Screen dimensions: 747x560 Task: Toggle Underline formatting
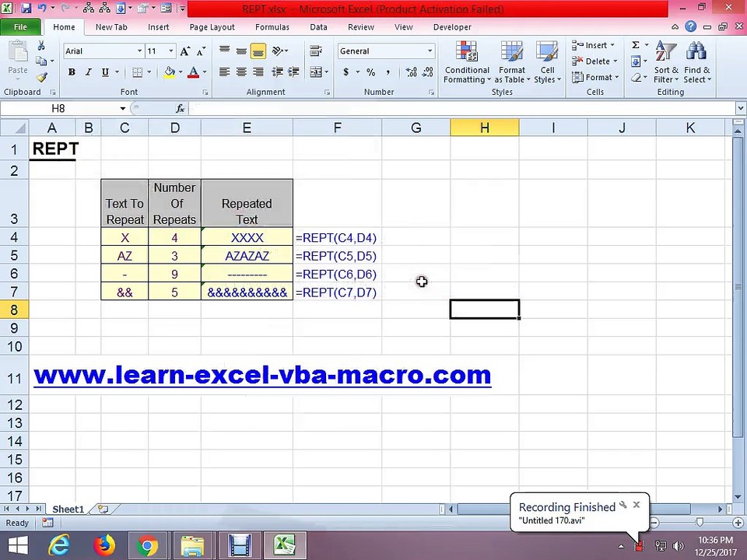click(x=105, y=72)
